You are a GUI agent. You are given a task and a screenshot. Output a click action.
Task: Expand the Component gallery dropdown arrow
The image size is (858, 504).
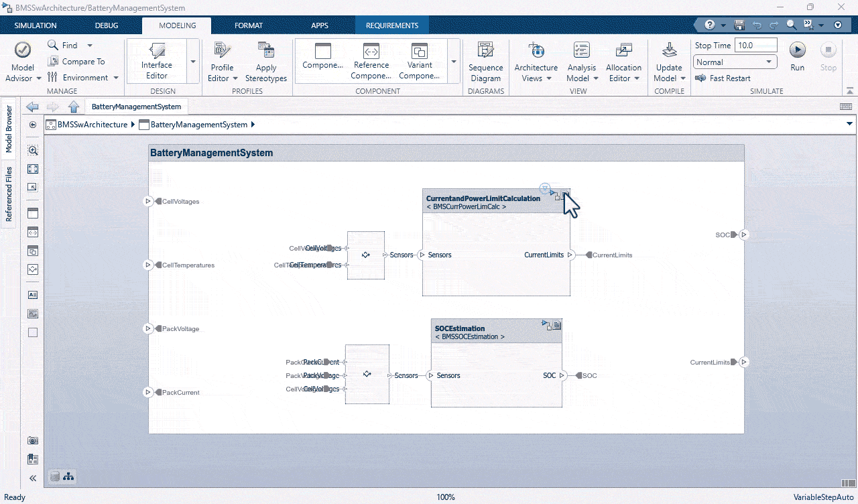point(453,61)
